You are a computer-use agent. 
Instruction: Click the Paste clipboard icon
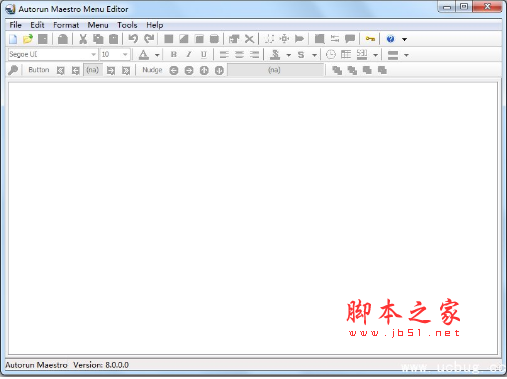(x=113, y=39)
